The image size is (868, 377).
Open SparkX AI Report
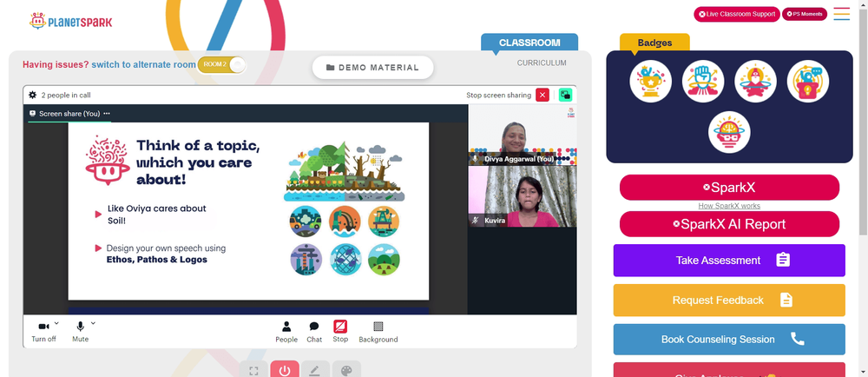[x=729, y=224]
